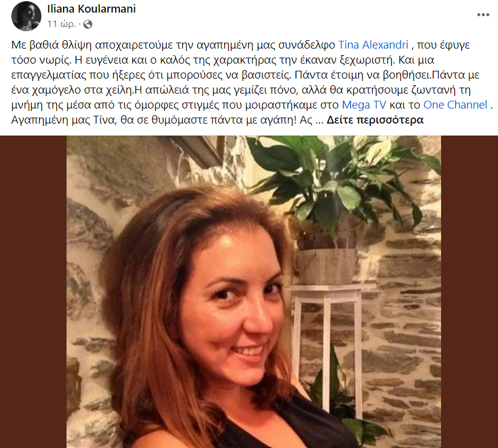Open the attached photo of the woman
Image resolution: width=498 pixels, height=448 pixels.
click(x=253, y=291)
